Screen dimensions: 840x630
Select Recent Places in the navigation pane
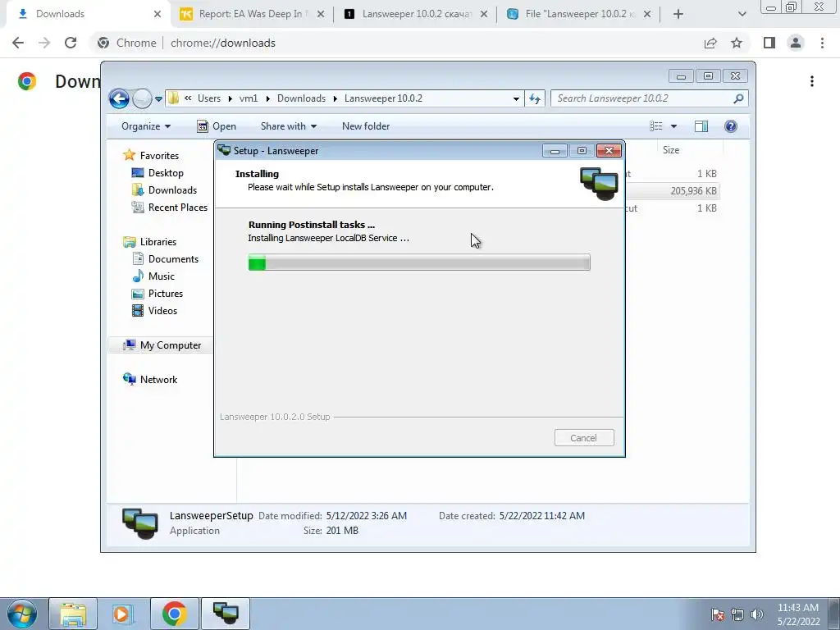(x=177, y=208)
